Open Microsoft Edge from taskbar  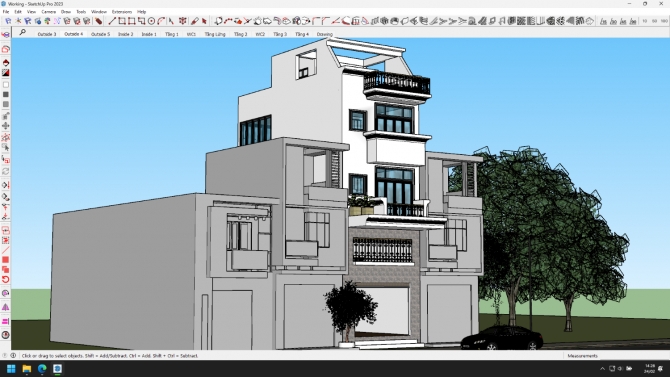point(42,368)
